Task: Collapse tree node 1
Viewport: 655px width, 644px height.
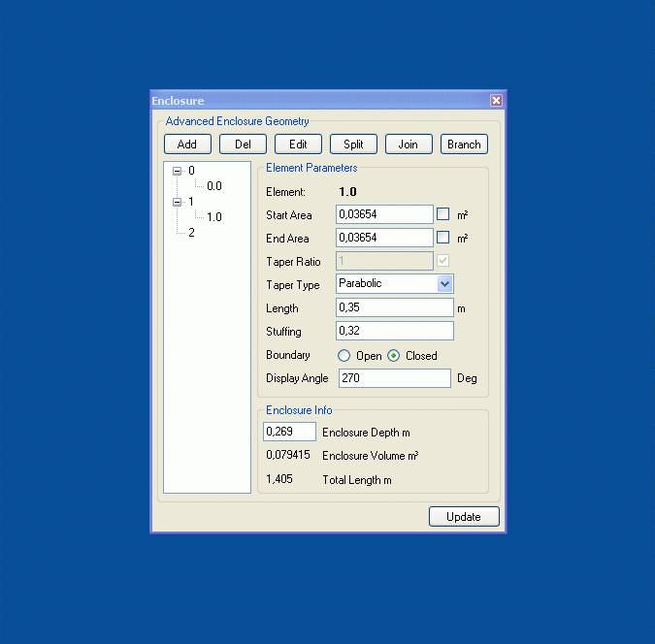Action: tap(178, 202)
